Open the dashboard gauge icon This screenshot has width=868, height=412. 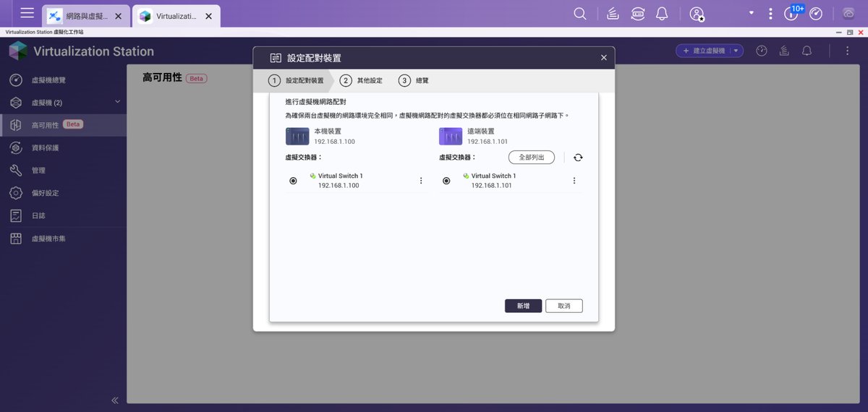click(x=816, y=14)
